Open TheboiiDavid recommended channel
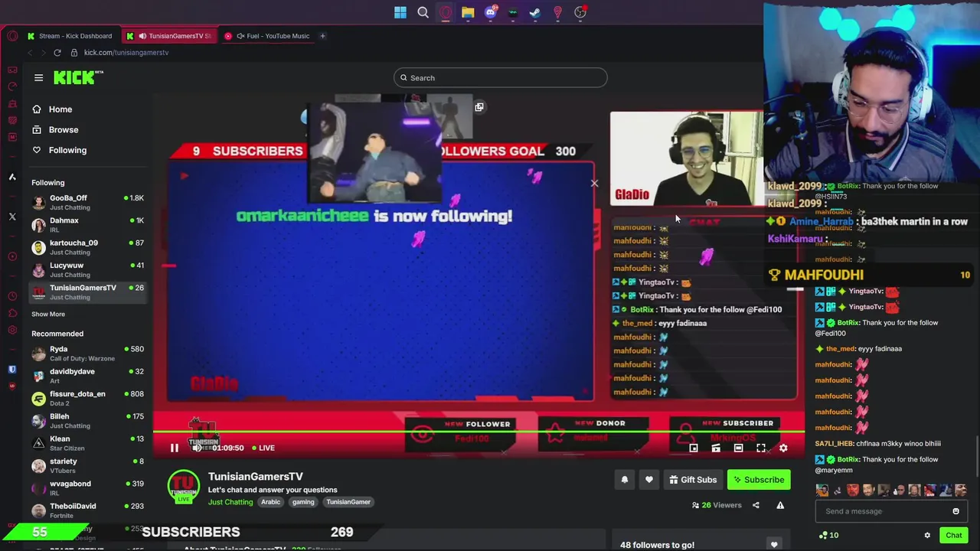The height and width of the screenshot is (551, 980). click(x=87, y=510)
